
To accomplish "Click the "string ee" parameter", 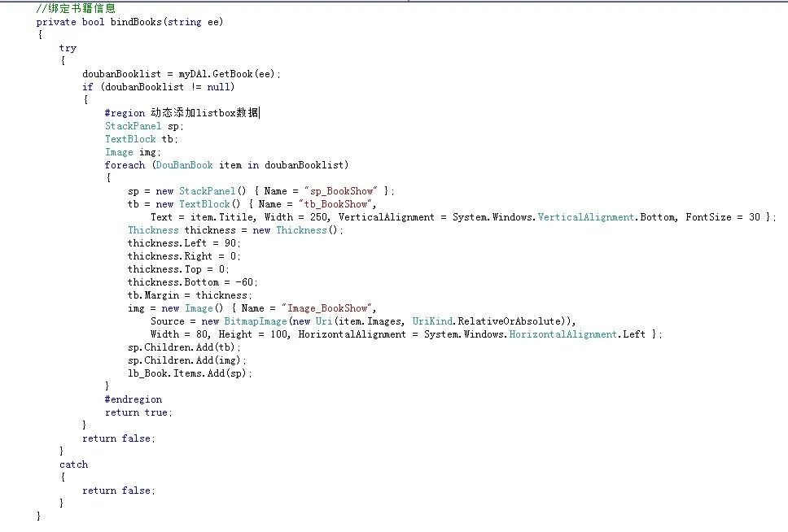I will [193, 22].
